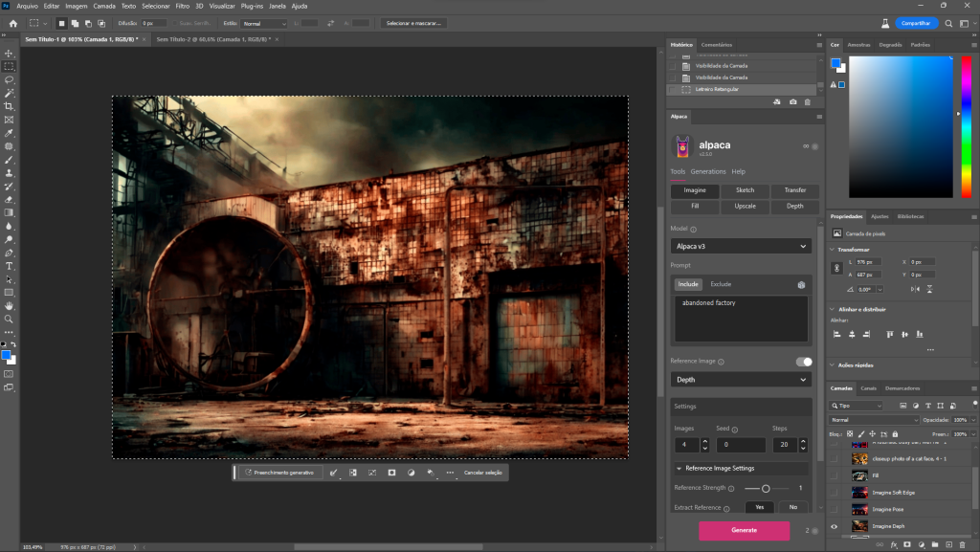Show the Imagine Pose layer
This screenshot has width=980, height=552.
(x=834, y=509)
